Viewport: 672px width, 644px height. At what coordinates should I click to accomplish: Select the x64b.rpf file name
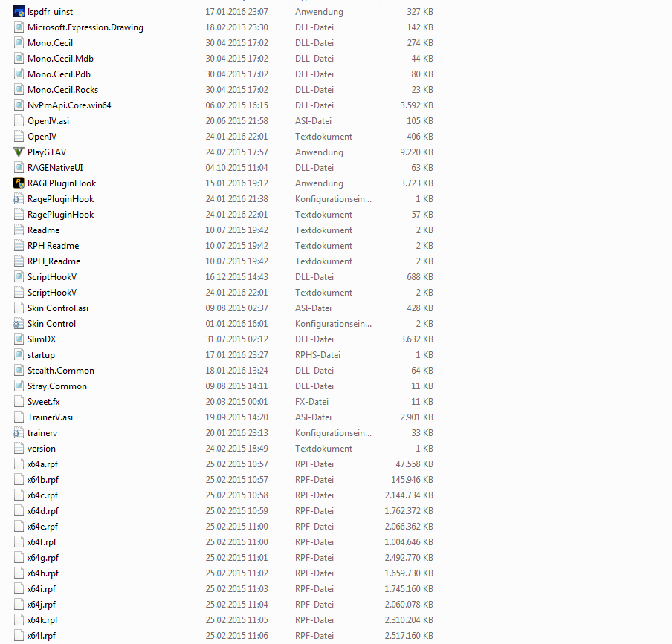pyautogui.click(x=43, y=480)
